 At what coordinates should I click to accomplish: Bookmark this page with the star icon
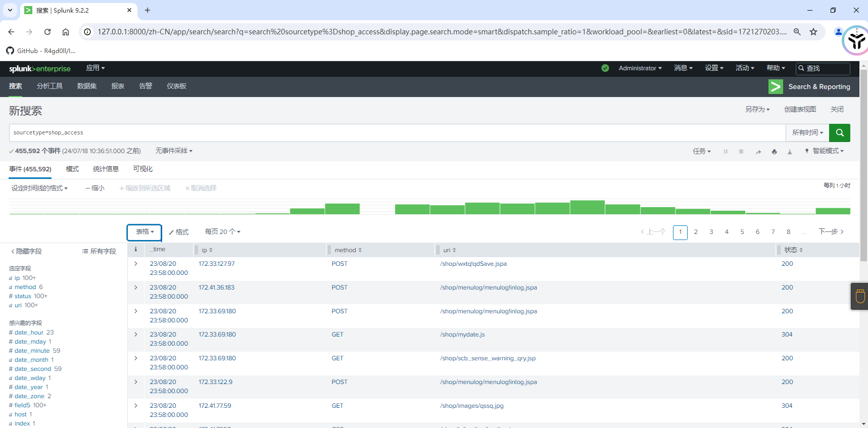click(813, 32)
